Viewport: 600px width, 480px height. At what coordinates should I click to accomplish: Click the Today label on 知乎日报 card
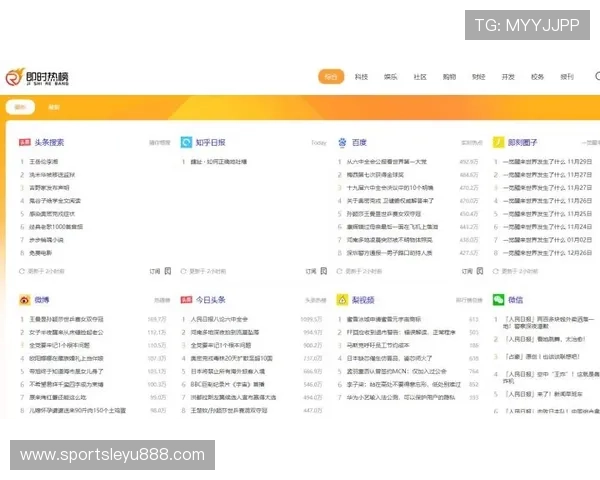[x=319, y=143]
